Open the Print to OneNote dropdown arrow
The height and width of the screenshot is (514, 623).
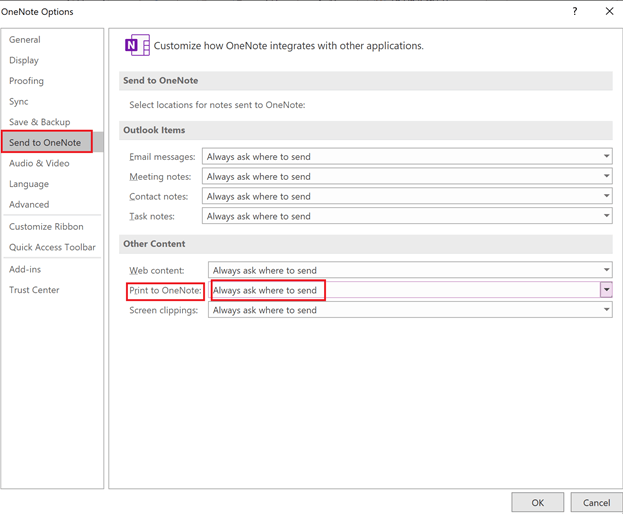(x=606, y=290)
